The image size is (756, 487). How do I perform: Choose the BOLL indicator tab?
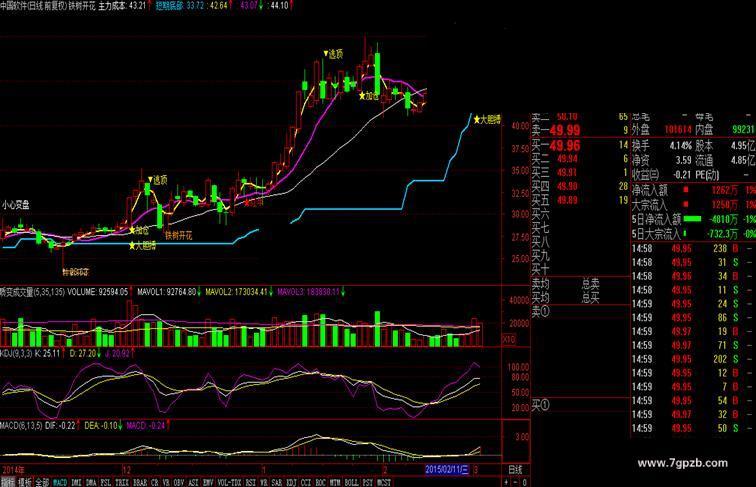(351, 482)
